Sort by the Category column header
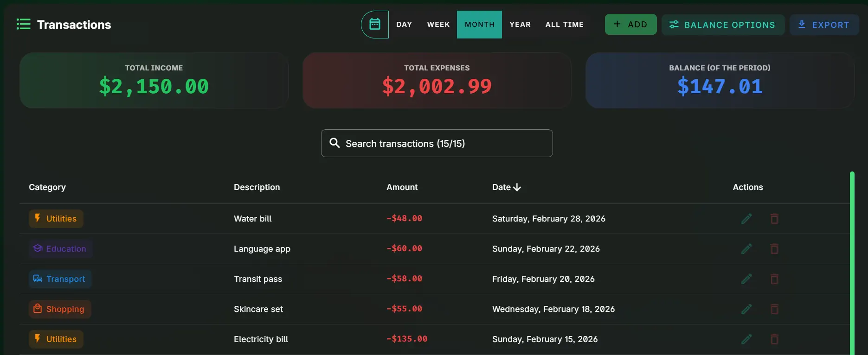This screenshot has height=355, width=868. click(47, 187)
